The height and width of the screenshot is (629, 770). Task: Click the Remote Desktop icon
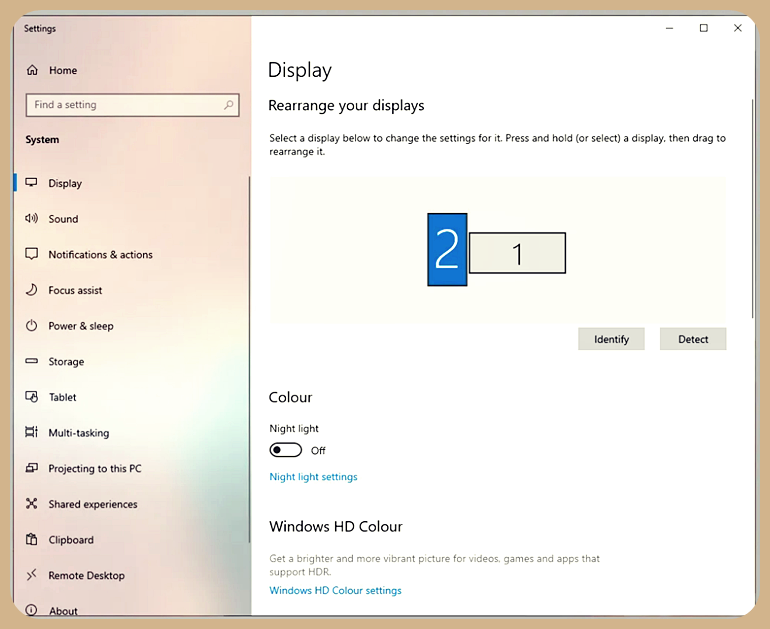(x=31, y=574)
